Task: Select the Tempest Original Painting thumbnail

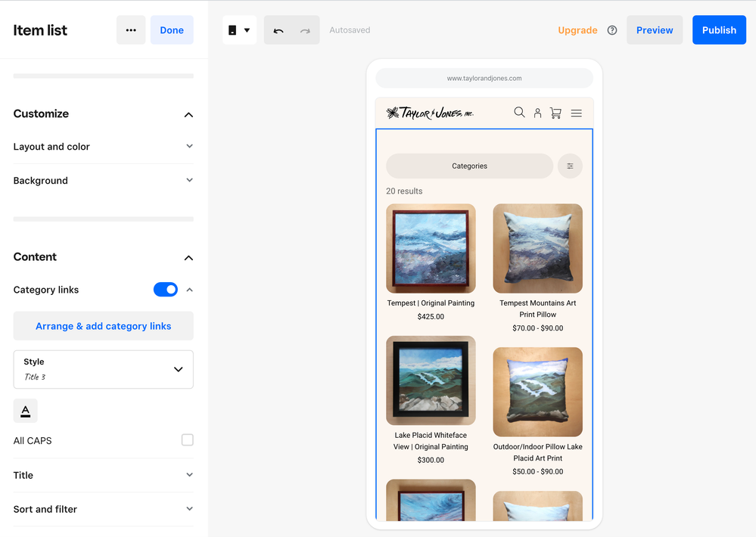Action: pos(431,248)
